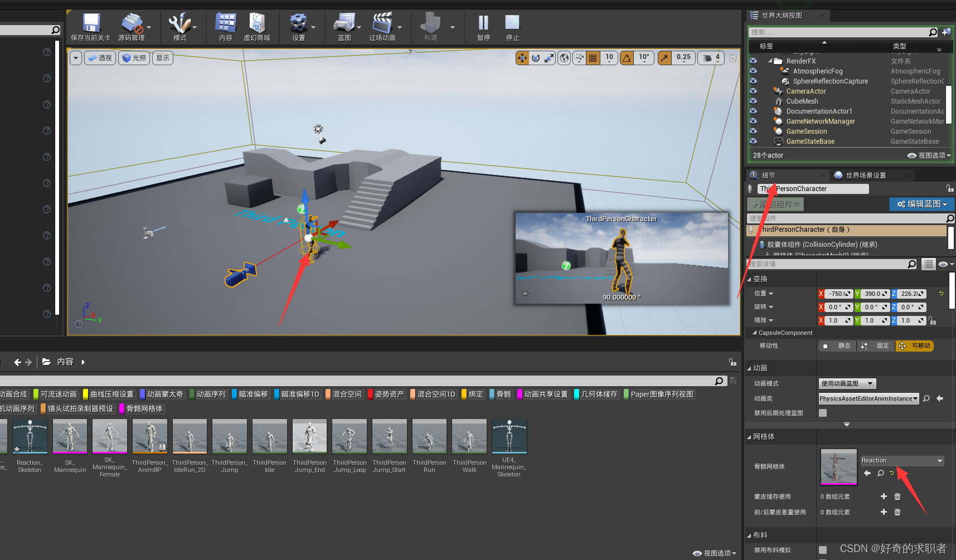Filter by Animation Sequence (动画序列)
This screenshot has height=560, width=956.
[x=208, y=395]
